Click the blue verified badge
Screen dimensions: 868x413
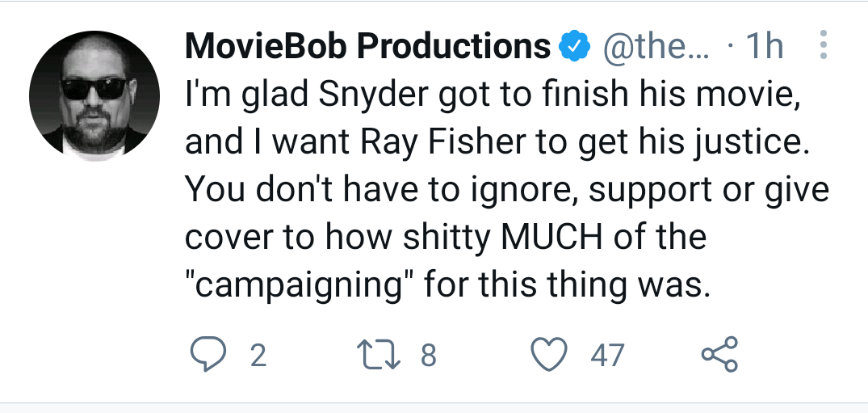575,47
